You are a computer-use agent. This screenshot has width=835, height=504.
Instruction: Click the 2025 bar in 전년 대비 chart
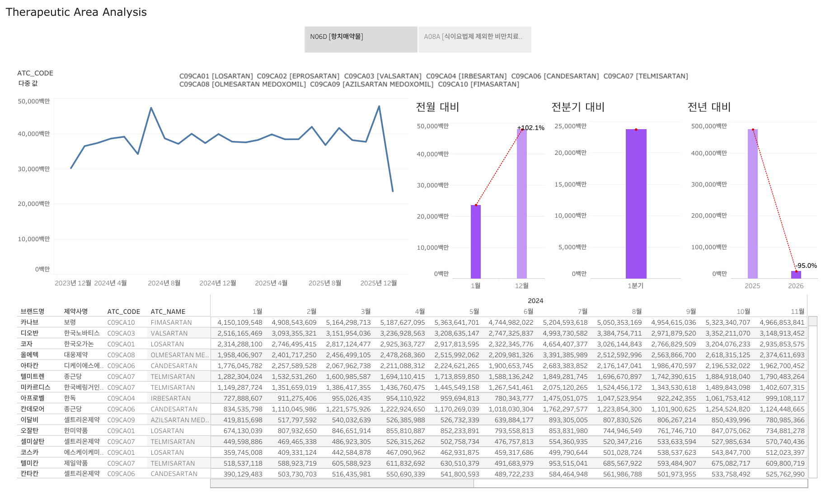(x=752, y=203)
